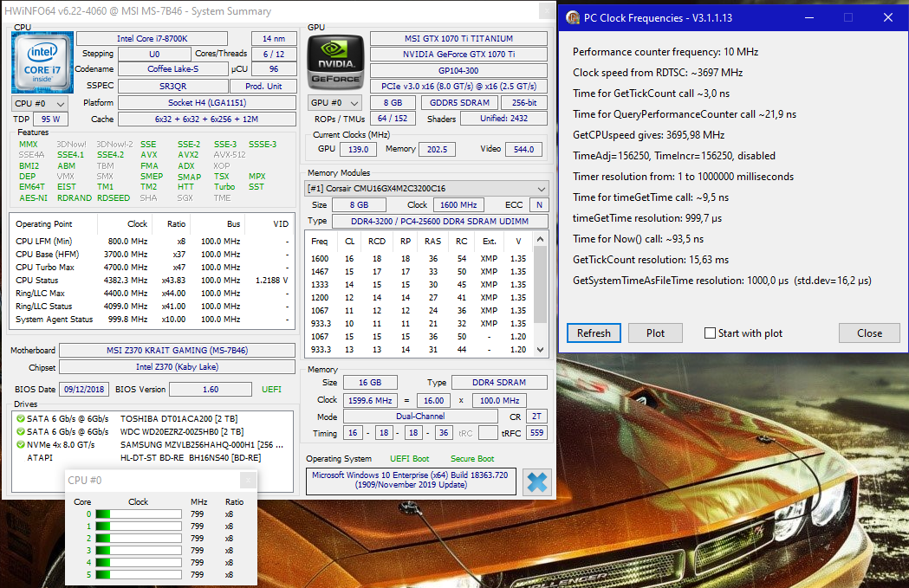The width and height of the screenshot is (909, 588).
Task: Click the Intel Core i7 logo
Action: tap(42, 62)
